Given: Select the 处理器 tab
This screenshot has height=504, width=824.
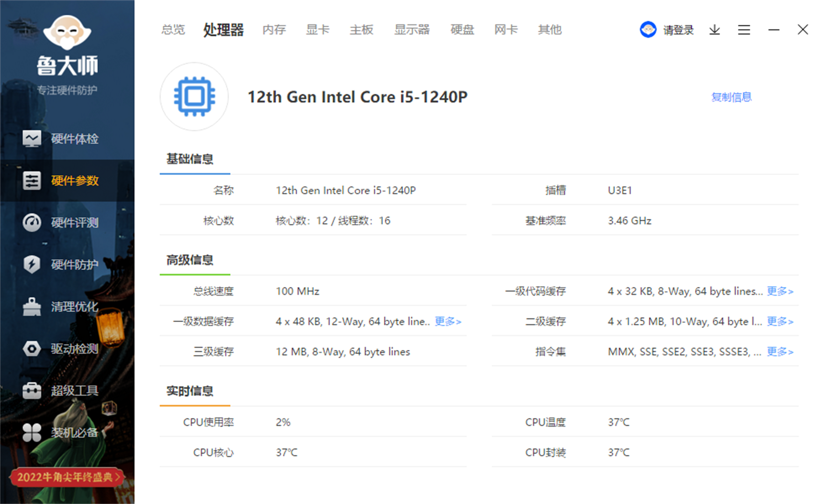Looking at the screenshot, I should coord(223,30).
